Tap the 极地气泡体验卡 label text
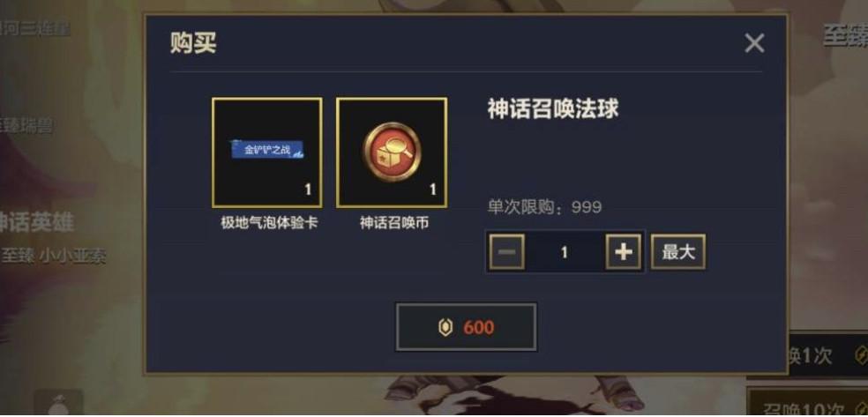Viewport: 868px width, 417px height. click(x=269, y=223)
